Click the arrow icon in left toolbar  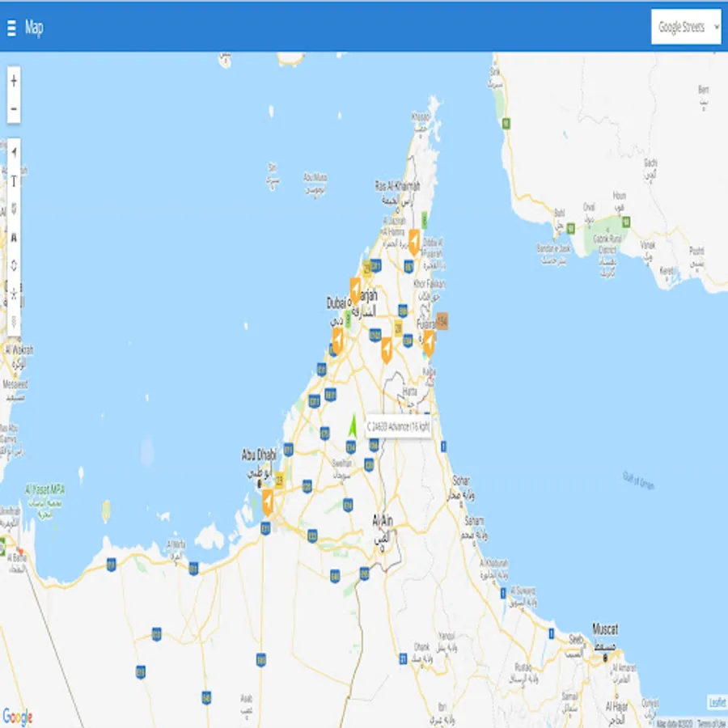[14, 152]
